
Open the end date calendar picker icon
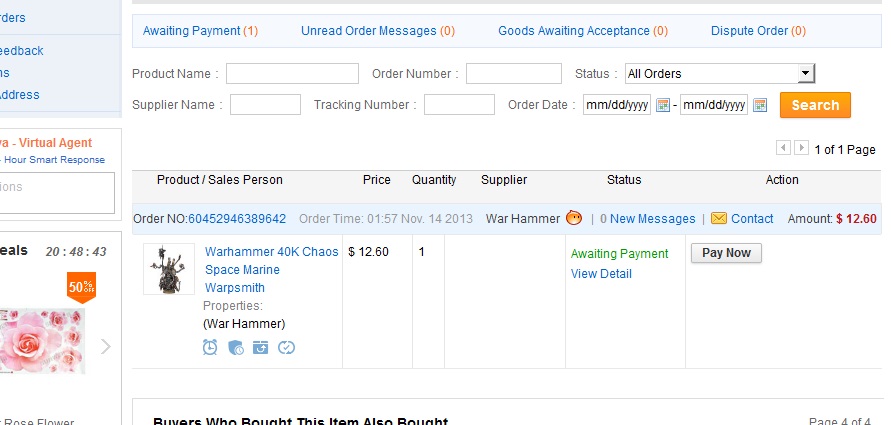[760, 105]
